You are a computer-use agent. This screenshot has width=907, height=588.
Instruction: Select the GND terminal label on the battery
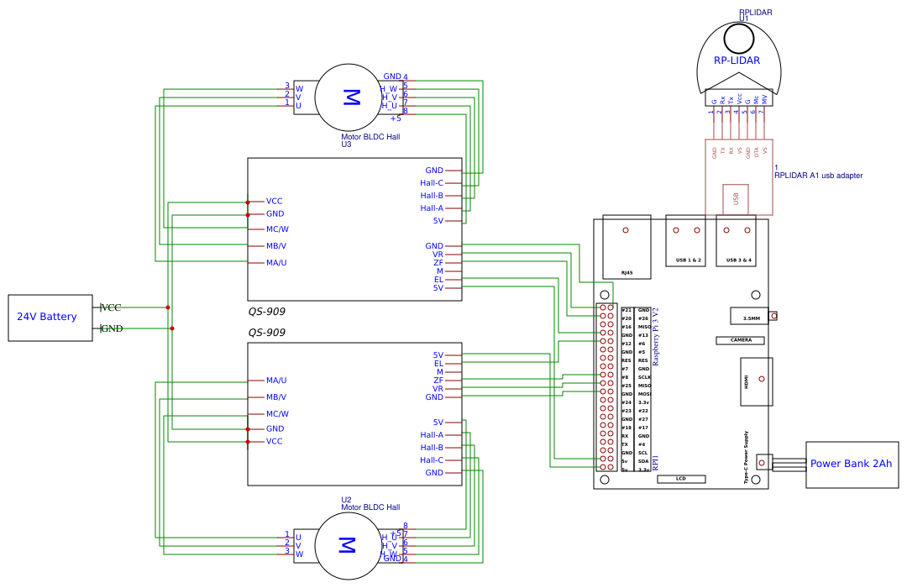112,328
